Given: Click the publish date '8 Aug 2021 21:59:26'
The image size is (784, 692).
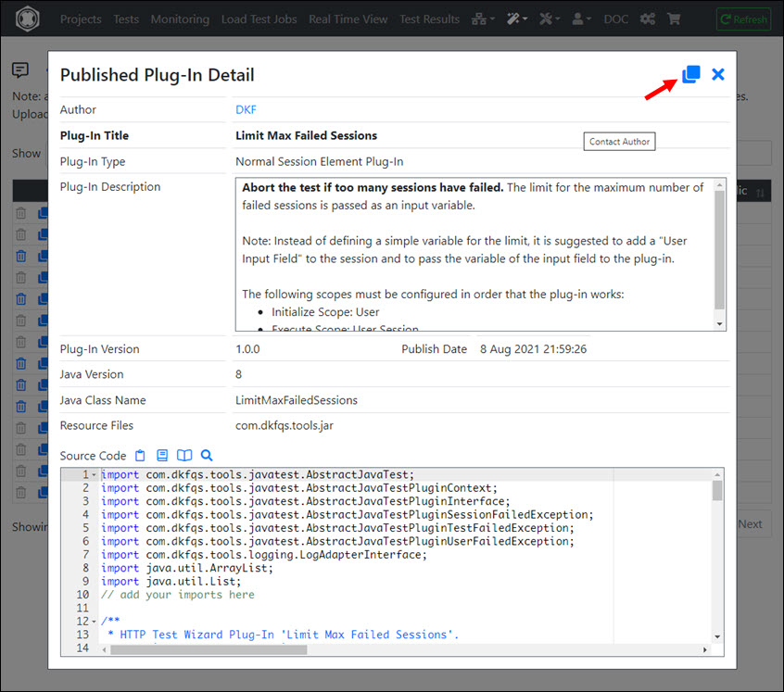Looking at the screenshot, I should pyautogui.click(x=533, y=348).
